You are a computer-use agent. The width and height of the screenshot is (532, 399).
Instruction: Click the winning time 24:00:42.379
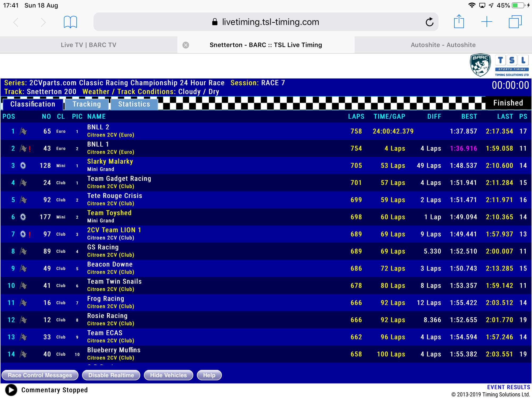tap(393, 131)
